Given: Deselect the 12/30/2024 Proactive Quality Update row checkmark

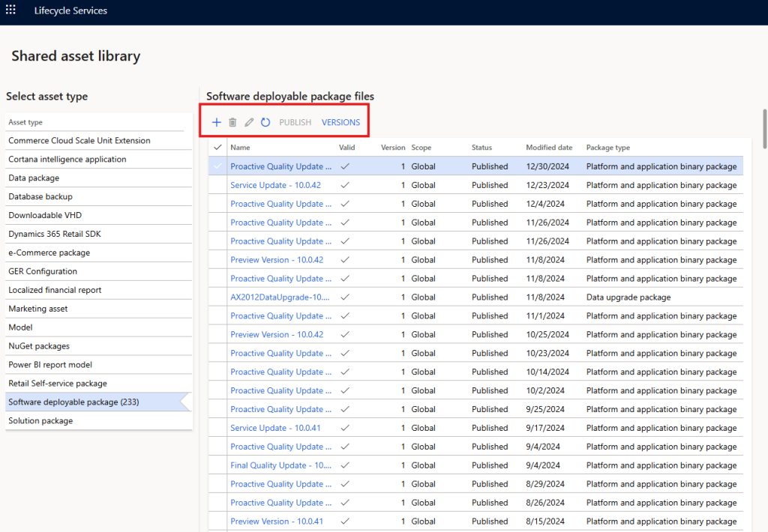Looking at the screenshot, I should tap(217, 166).
